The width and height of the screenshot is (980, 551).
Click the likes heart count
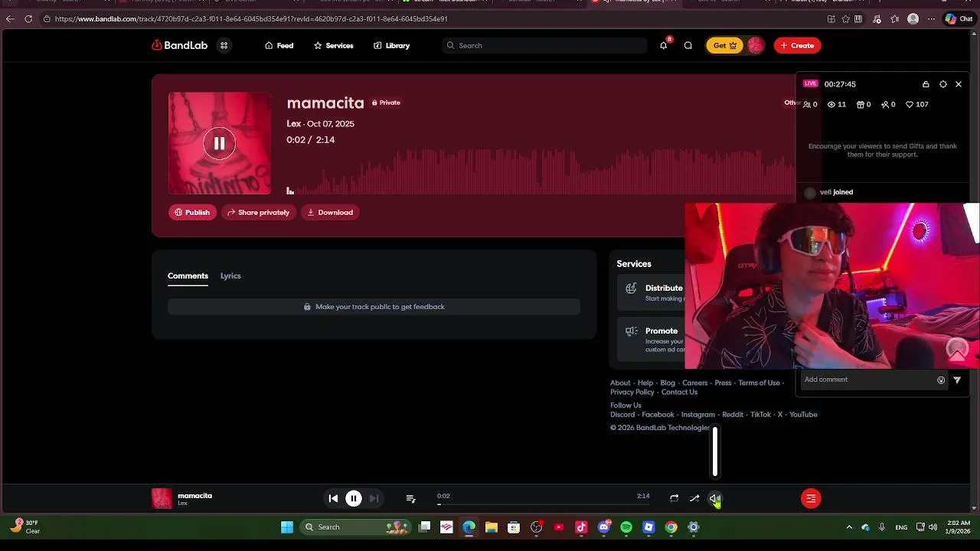[x=916, y=104]
